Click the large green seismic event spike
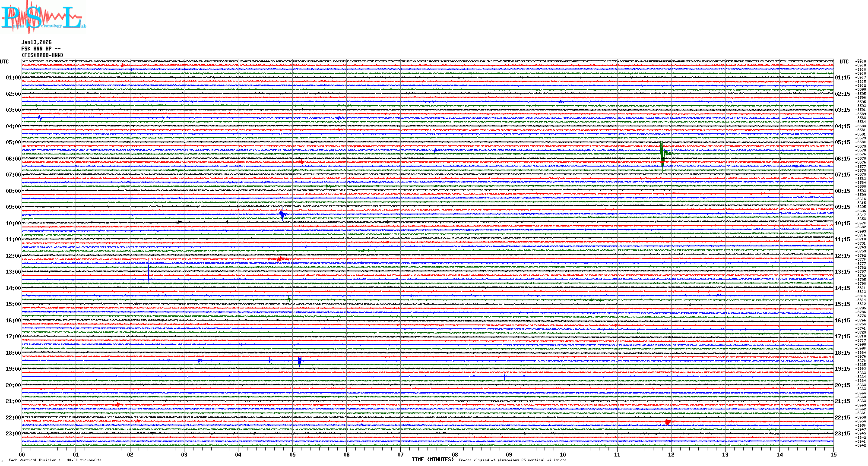 [662, 154]
